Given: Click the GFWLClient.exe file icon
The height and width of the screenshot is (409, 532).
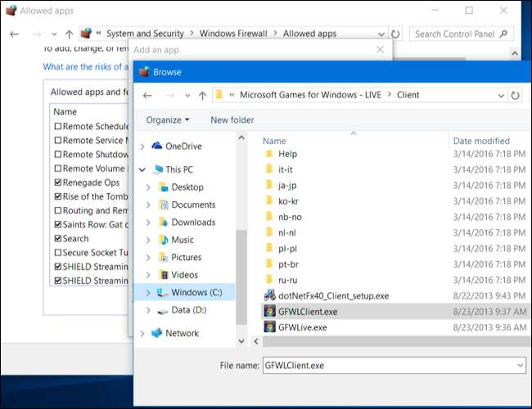Looking at the screenshot, I should 269,312.
